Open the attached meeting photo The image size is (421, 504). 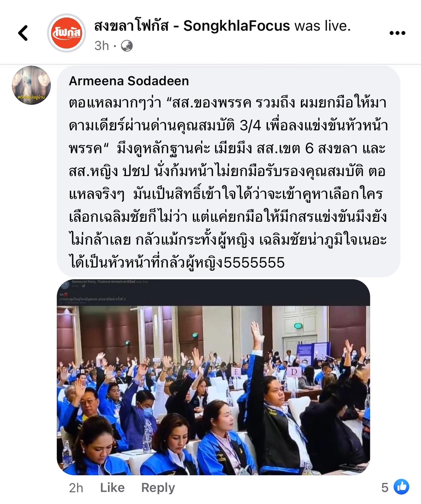pos(213,377)
